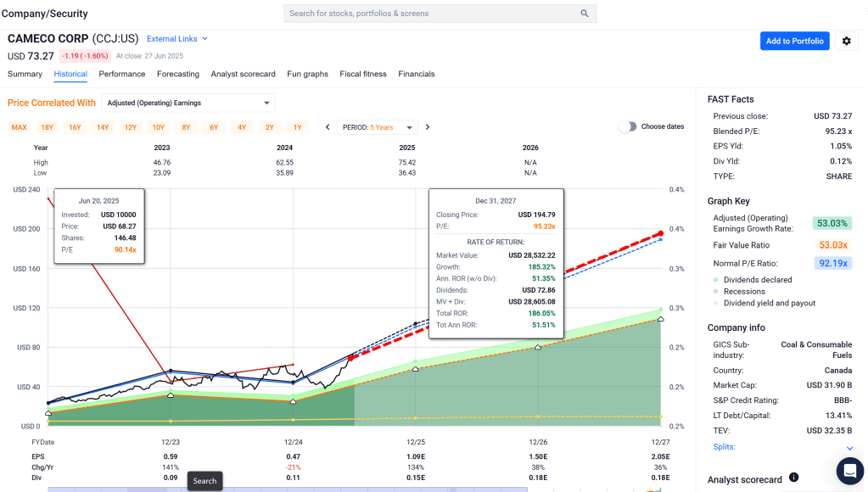Screen dimensions: 868x492
Task: Click the Add to Portfolio button
Action: click(x=794, y=41)
